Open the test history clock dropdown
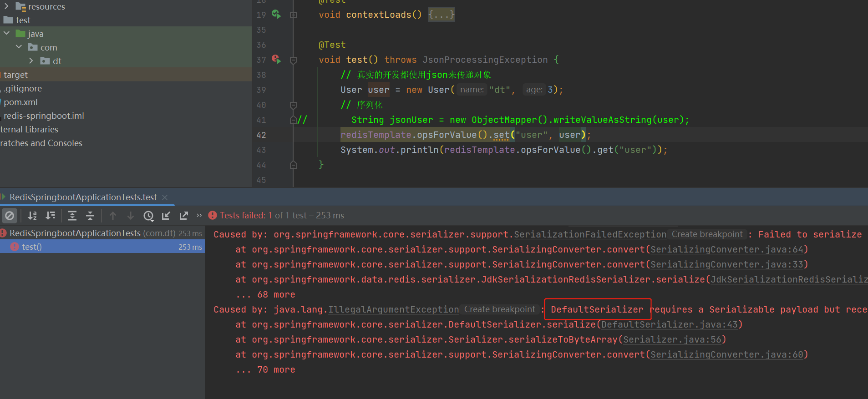This screenshot has width=868, height=399. (x=148, y=216)
